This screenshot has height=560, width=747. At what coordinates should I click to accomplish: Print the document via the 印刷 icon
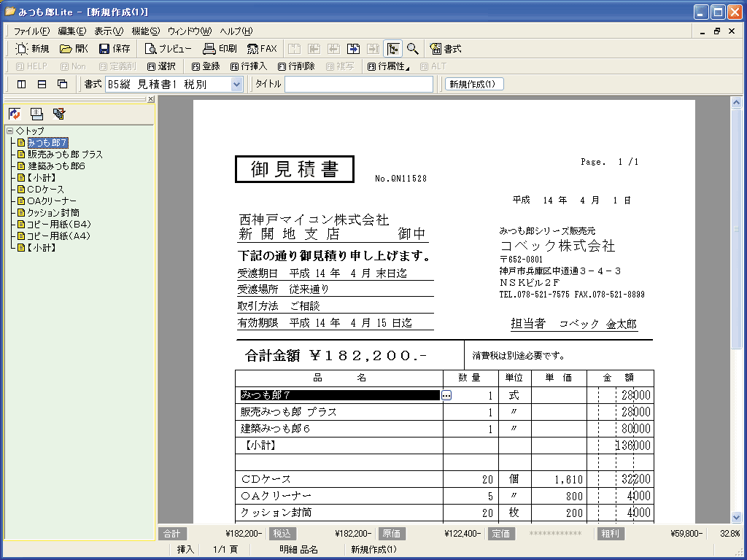(220, 49)
